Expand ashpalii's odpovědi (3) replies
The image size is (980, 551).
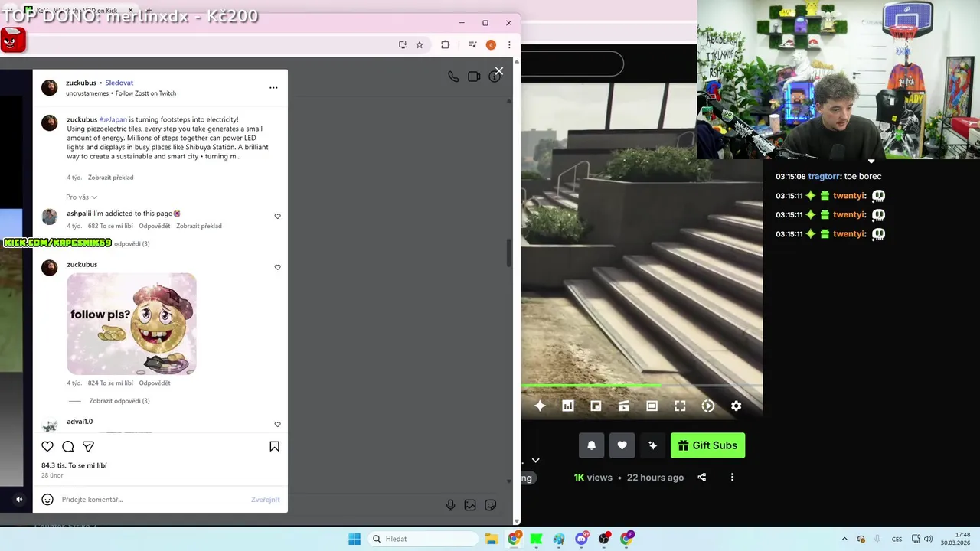coord(132,244)
